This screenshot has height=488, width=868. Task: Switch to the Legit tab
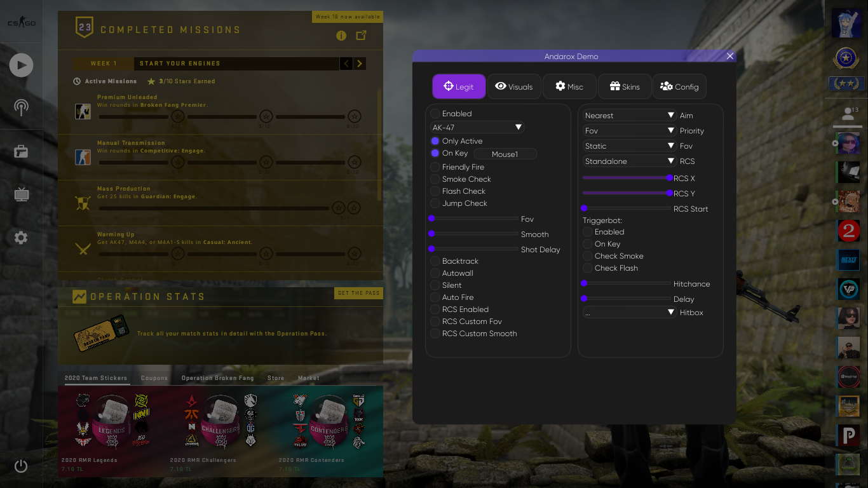pyautogui.click(x=459, y=86)
